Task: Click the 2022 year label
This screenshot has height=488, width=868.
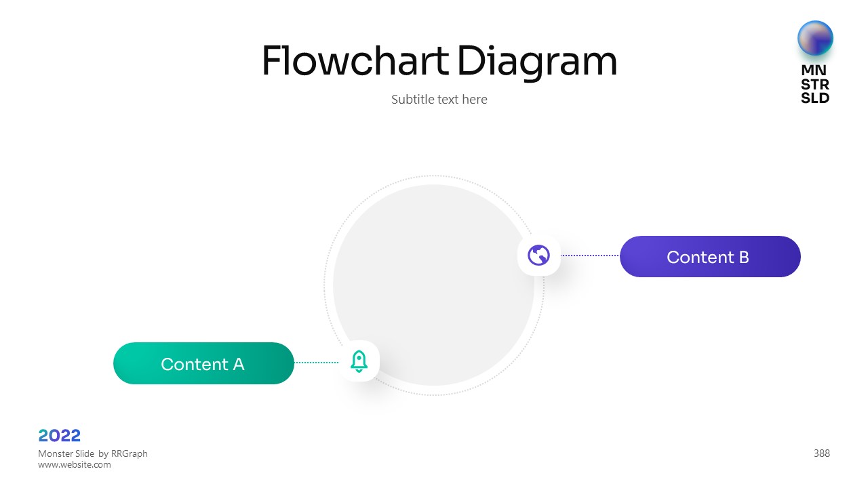Action: click(x=60, y=435)
